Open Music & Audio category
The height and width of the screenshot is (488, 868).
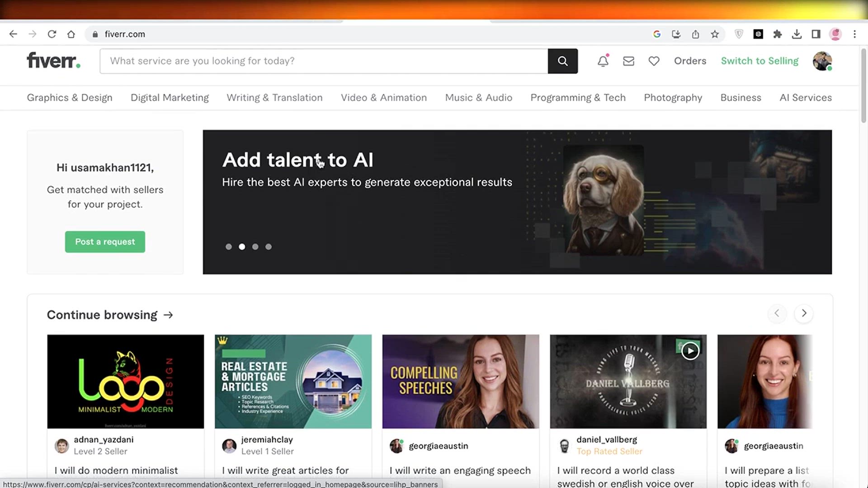(479, 98)
